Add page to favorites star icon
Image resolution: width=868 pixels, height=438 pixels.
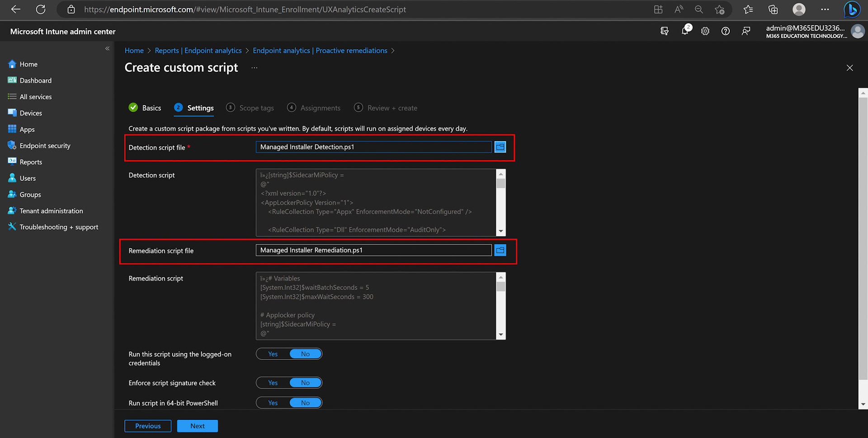pyautogui.click(x=719, y=9)
